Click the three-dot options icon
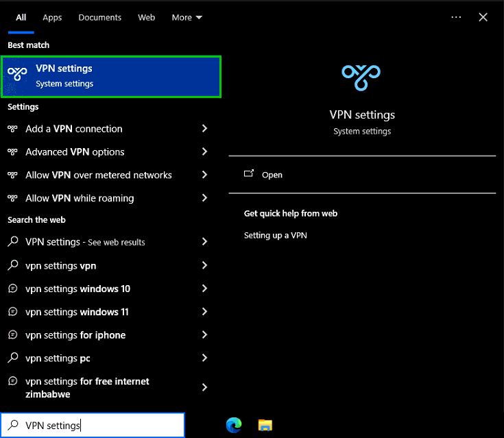This screenshot has height=438, width=504. [x=456, y=17]
